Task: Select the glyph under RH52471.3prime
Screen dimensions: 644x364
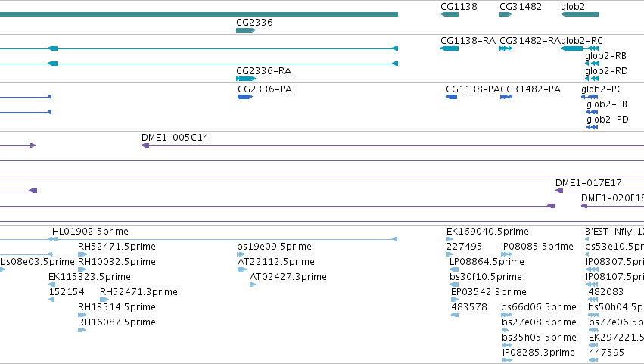Action: click(x=104, y=300)
